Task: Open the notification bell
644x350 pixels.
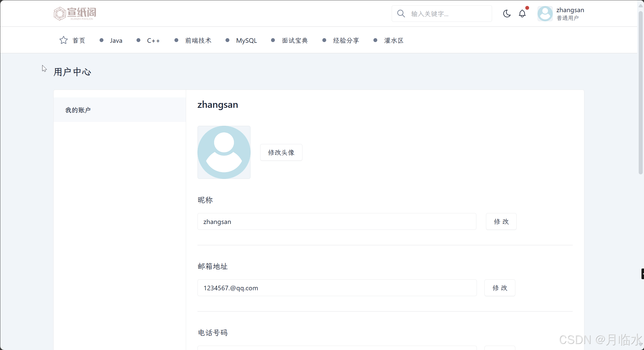Action: [522, 13]
